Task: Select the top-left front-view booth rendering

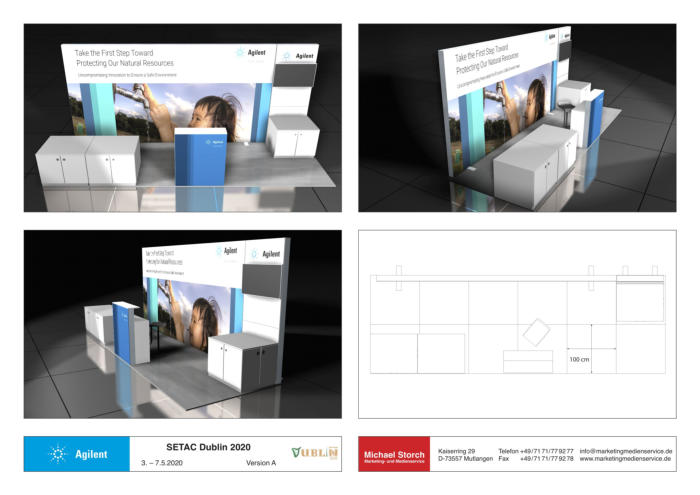Action: point(183,117)
